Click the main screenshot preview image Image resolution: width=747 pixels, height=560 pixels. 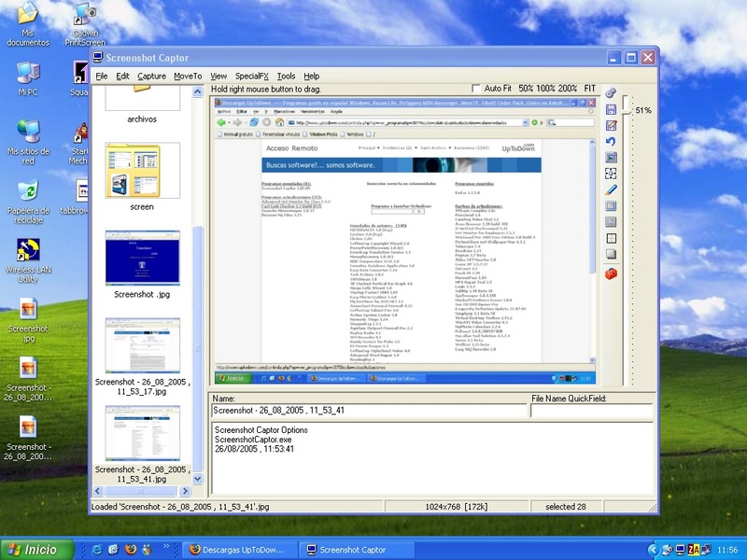(x=405, y=241)
